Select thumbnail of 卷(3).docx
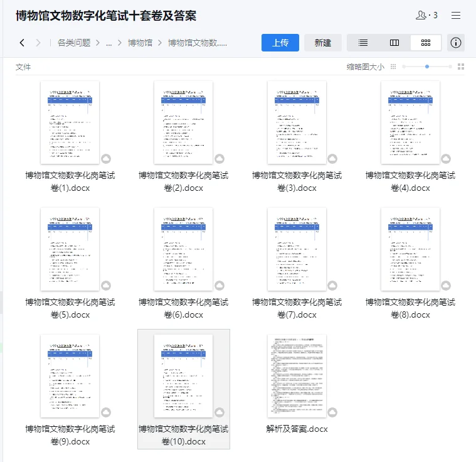This screenshot has height=462, width=476. (297, 122)
